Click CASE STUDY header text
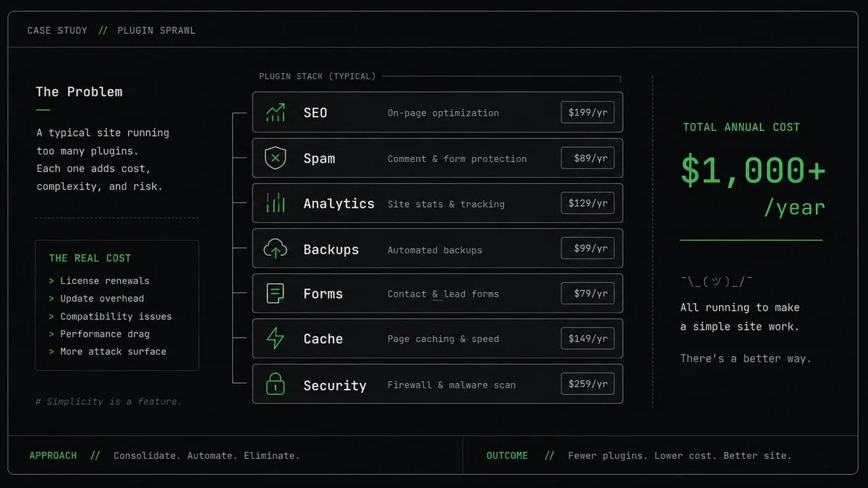868x488 pixels. click(x=57, y=30)
